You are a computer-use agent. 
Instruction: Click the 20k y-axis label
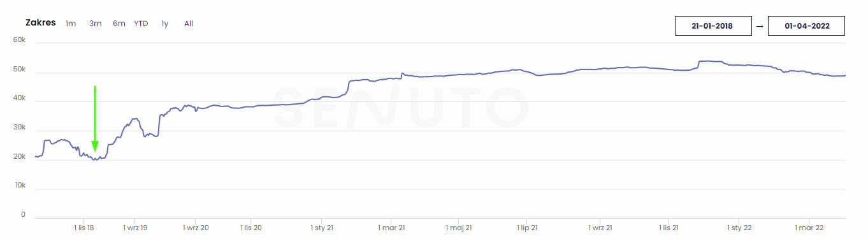coord(19,156)
